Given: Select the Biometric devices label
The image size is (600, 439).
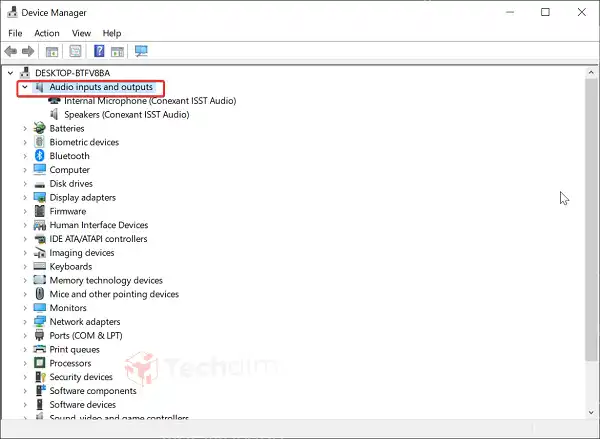Looking at the screenshot, I should coord(84,142).
